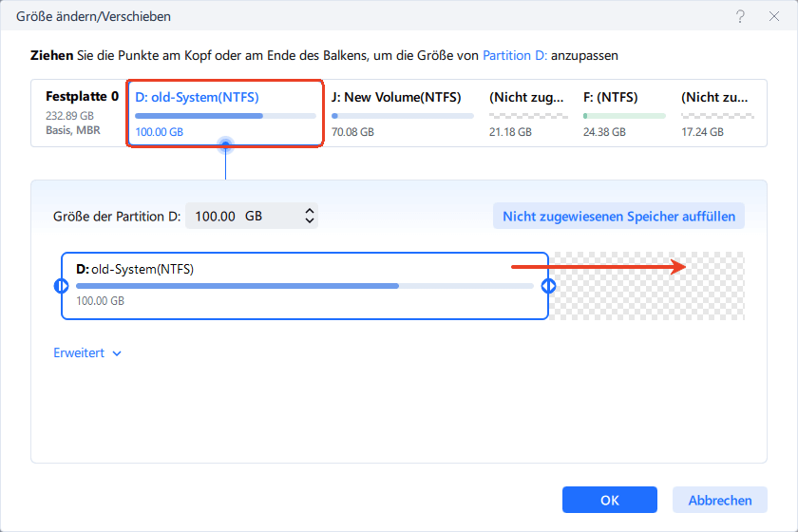The width and height of the screenshot is (798, 532).
Task: Click the help question mark icon
Action: pos(739,17)
